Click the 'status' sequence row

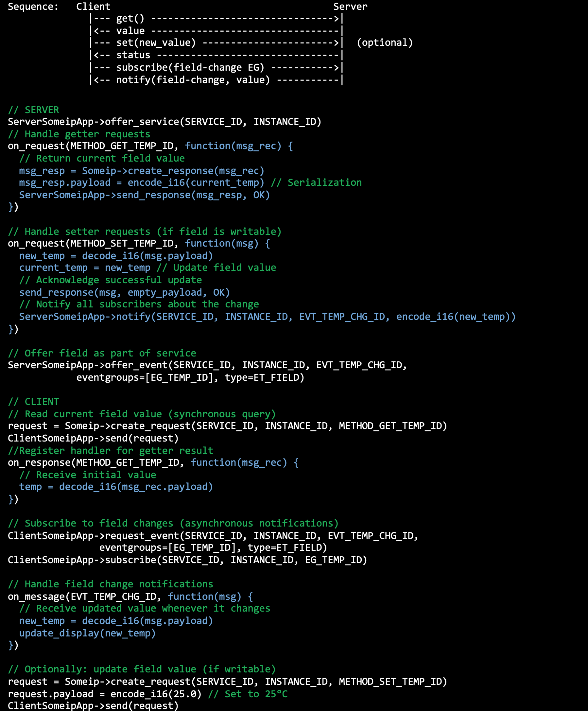[x=216, y=55]
